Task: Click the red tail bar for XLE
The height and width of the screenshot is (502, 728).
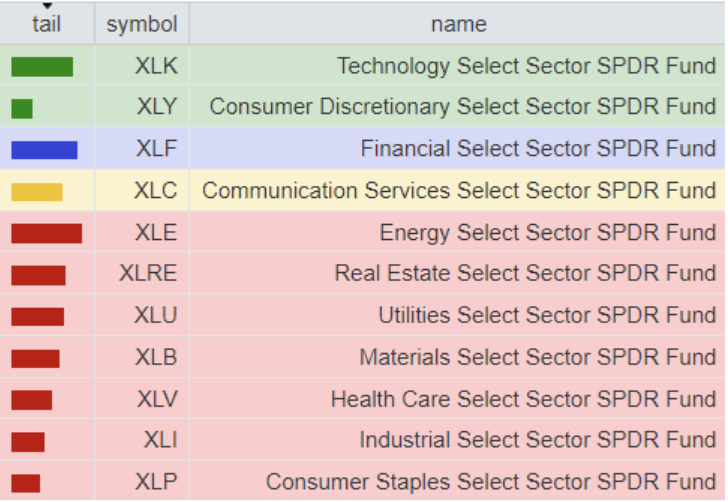Action: [x=46, y=233]
